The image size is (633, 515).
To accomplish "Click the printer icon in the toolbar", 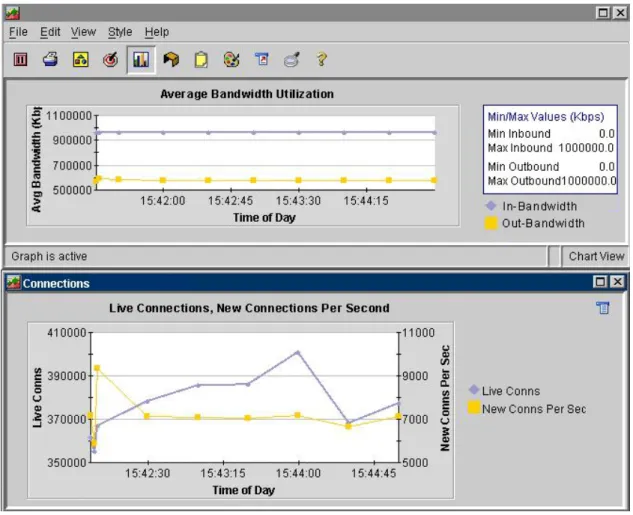I will click(50, 60).
